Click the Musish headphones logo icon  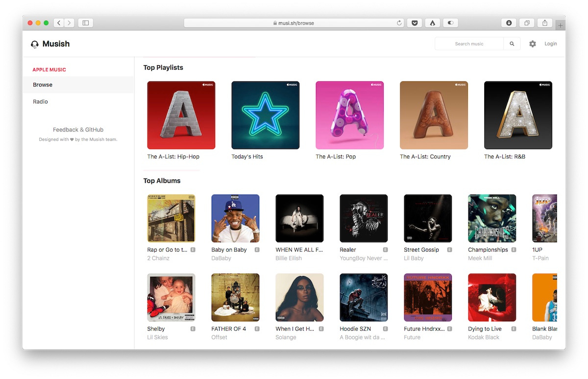tap(35, 44)
